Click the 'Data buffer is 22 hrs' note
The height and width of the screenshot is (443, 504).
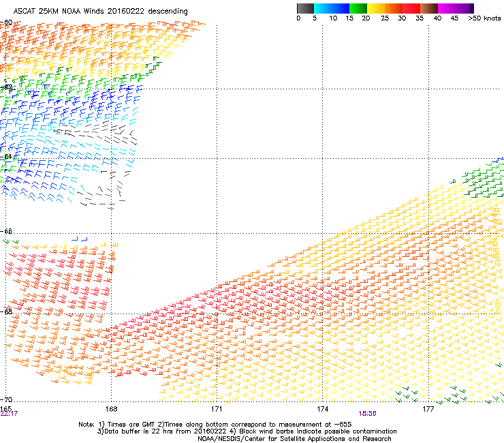click(x=247, y=431)
